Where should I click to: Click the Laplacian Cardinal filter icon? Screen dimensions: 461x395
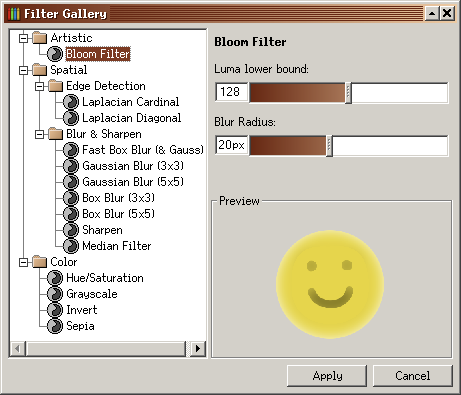(x=71, y=102)
